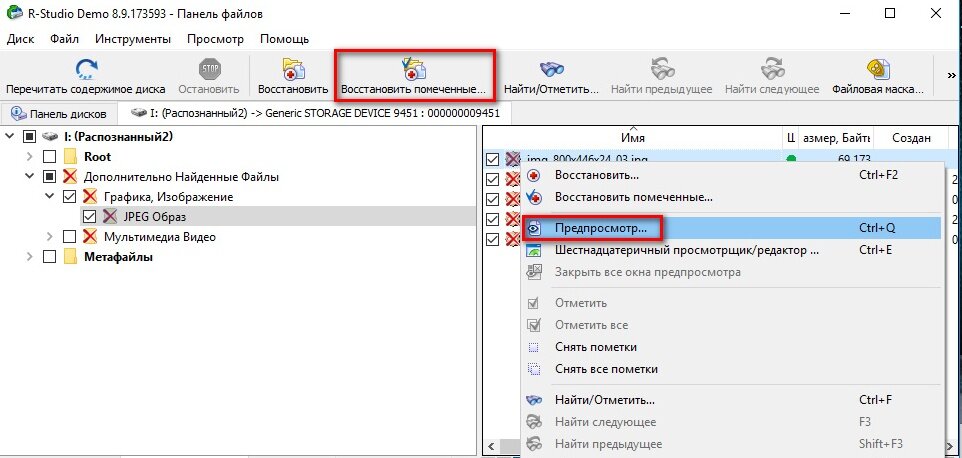This screenshot has width=962, height=458.
Task: Click Восстановить помеченные icon in context menu
Action: coord(534,197)
